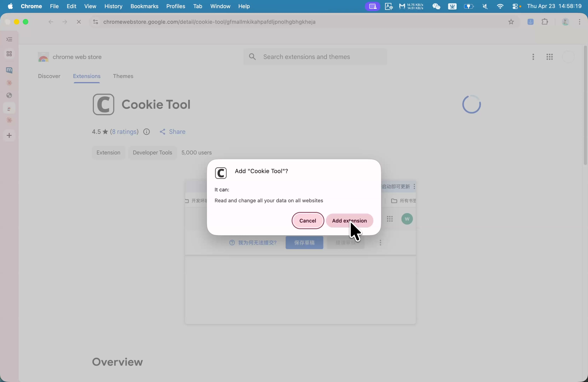This screenshot has height=382, width=588.
Task: Open the Window menu
Action: click(220, 6)
